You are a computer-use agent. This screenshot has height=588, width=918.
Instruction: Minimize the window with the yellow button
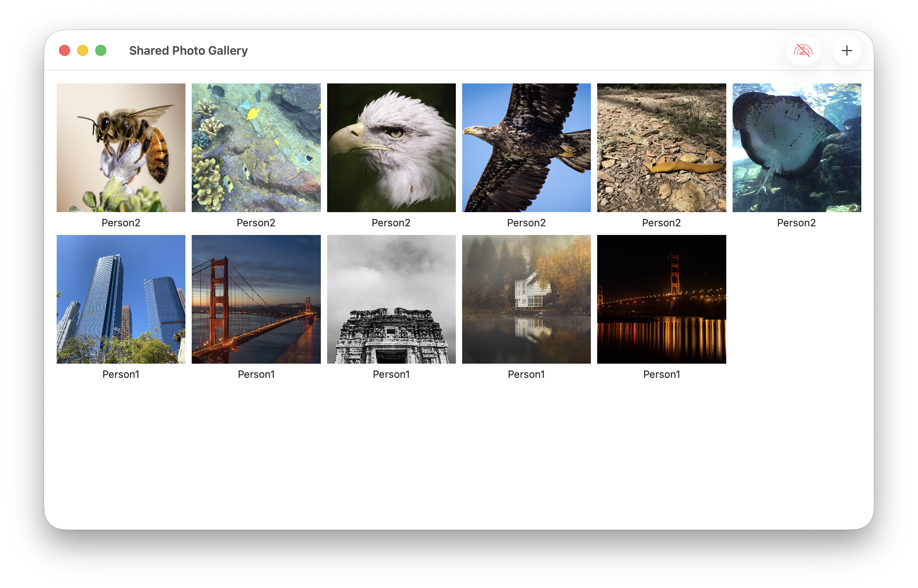tap(83, 50)
